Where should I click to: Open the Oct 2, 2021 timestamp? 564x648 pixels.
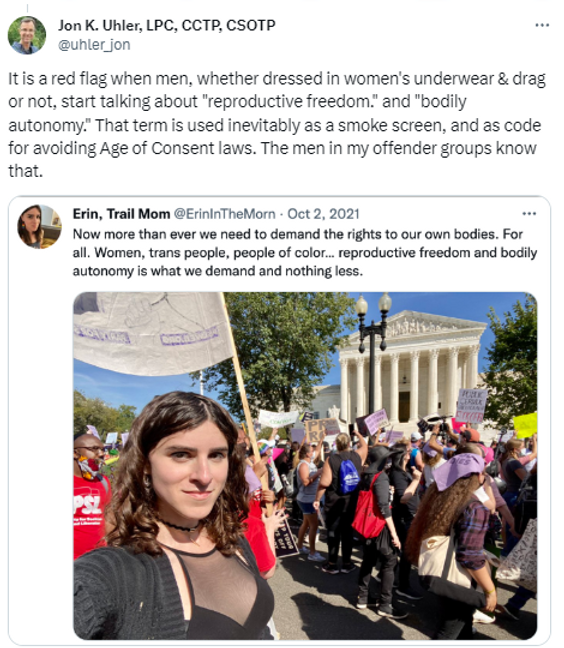coord(323,214)
